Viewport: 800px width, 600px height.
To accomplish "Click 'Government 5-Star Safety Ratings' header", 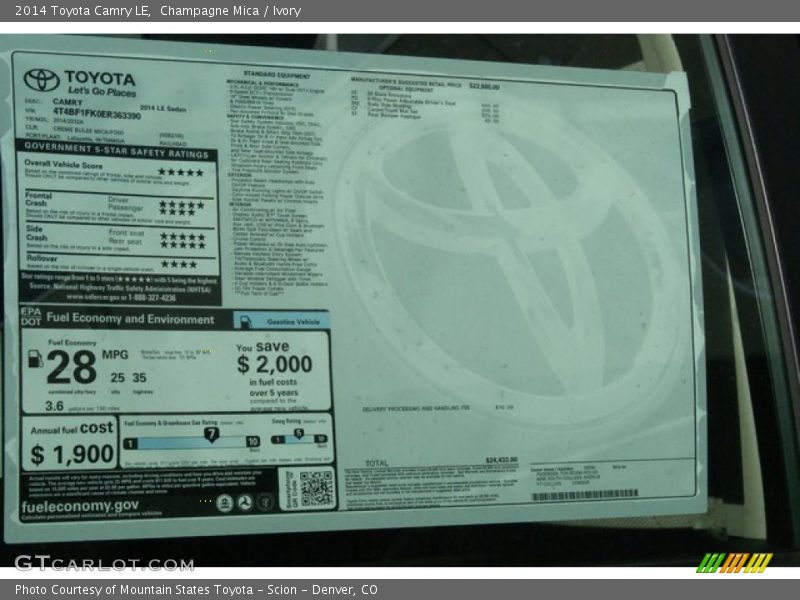I will [117, 151].
